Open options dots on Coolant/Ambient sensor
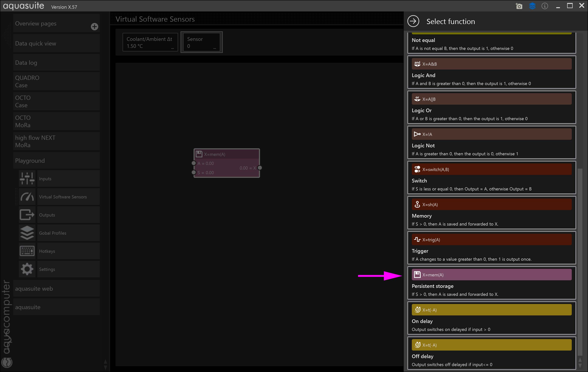Screen dimensions: 588x372 173,48
